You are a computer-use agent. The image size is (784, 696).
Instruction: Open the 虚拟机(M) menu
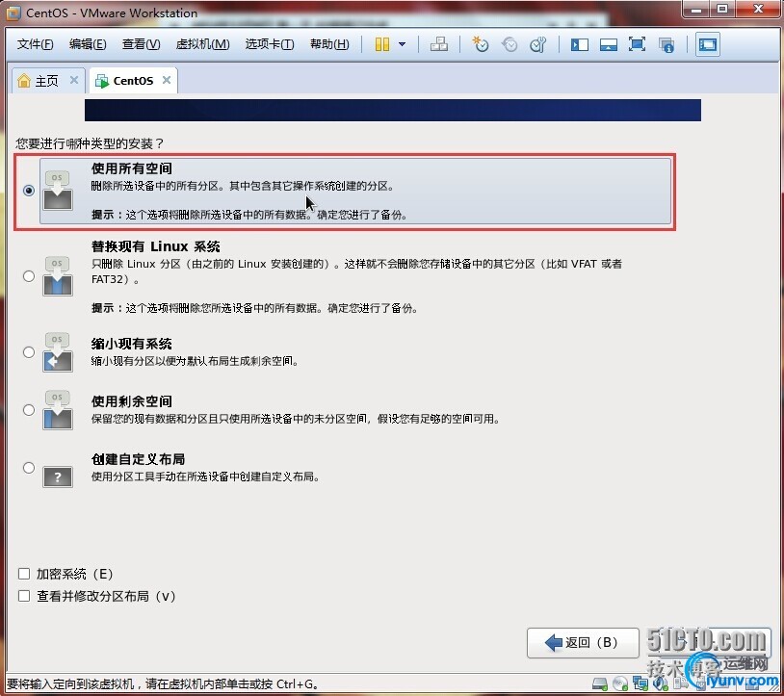[202, 44]
